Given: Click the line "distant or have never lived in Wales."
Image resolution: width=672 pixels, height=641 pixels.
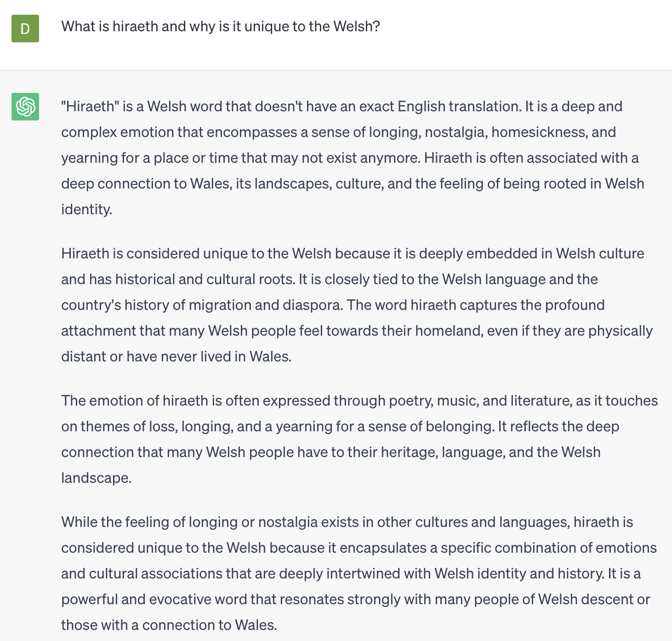Looking at the screenshot, I should click(x=177, y=357).
